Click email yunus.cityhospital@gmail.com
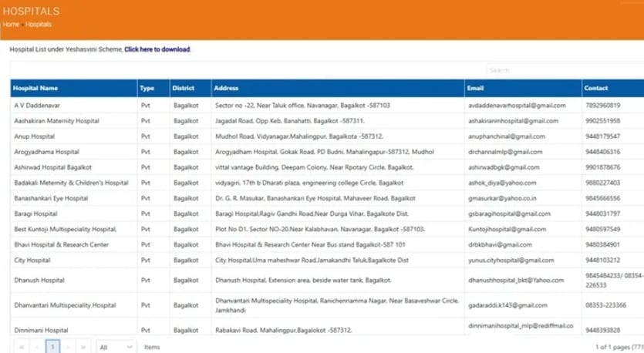 click(511, 261)
